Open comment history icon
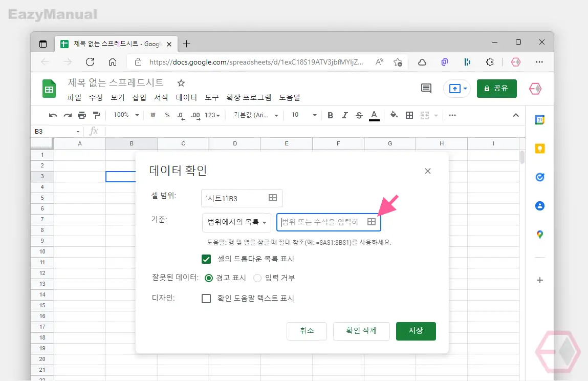This screenshot has height=381, width=588. click(x=426, y=89)
